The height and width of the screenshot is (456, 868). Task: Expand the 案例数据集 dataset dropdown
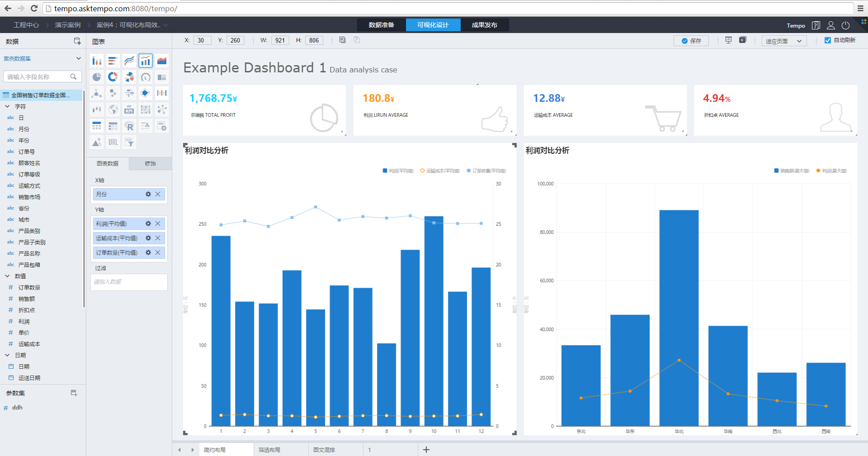click(79, 58)
